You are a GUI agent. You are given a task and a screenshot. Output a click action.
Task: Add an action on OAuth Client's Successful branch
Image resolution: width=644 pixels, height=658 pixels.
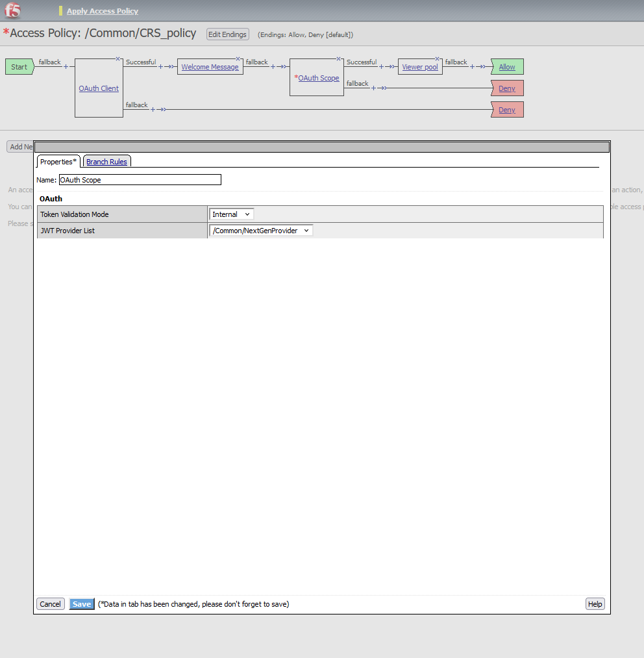tap(160, 68)
